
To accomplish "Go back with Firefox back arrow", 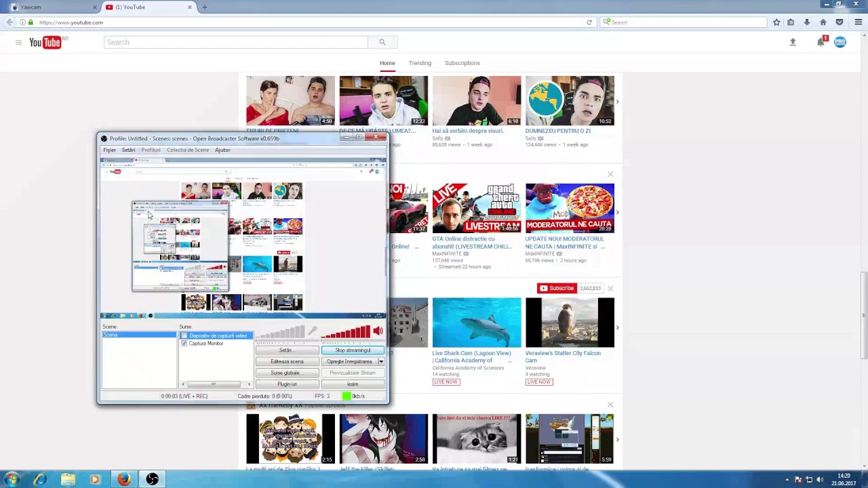I will (9, 22).
